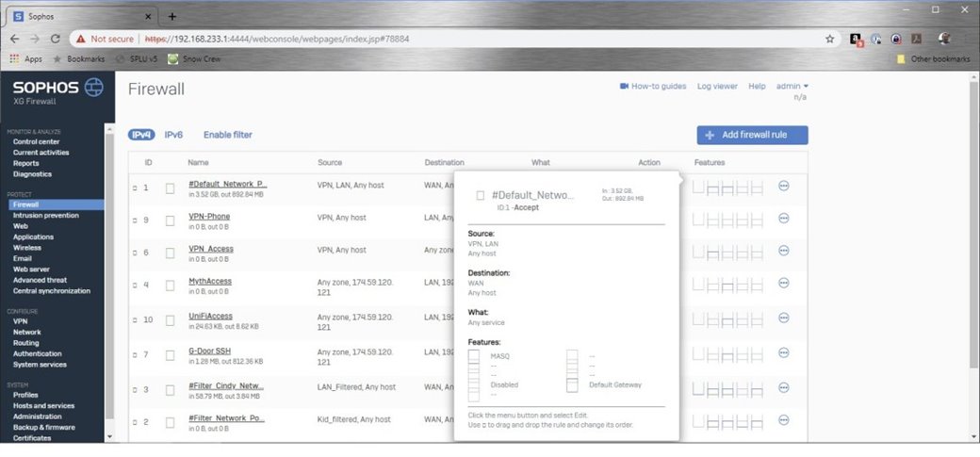Bookmark this page with the star icon
This screenshot has height=457, width=980.
(x=829, y=40)
